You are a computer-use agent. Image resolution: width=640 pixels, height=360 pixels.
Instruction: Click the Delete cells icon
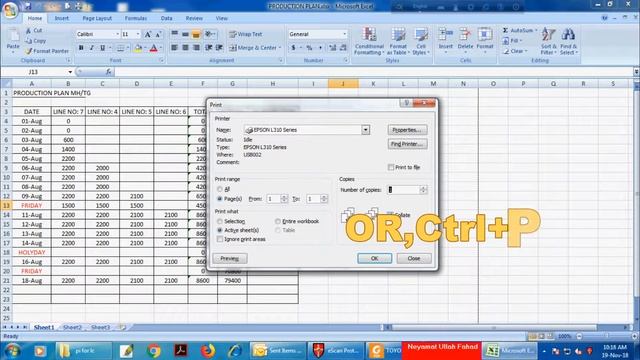click(465, 35)
